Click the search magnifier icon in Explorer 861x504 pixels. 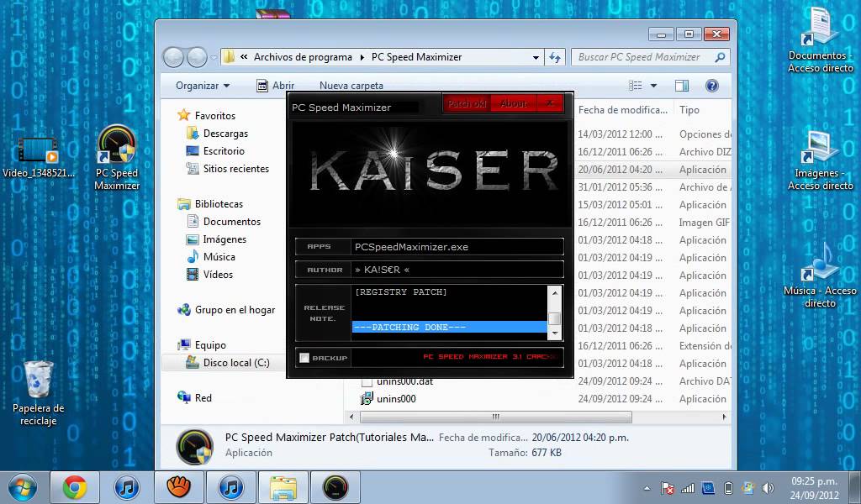720,57
